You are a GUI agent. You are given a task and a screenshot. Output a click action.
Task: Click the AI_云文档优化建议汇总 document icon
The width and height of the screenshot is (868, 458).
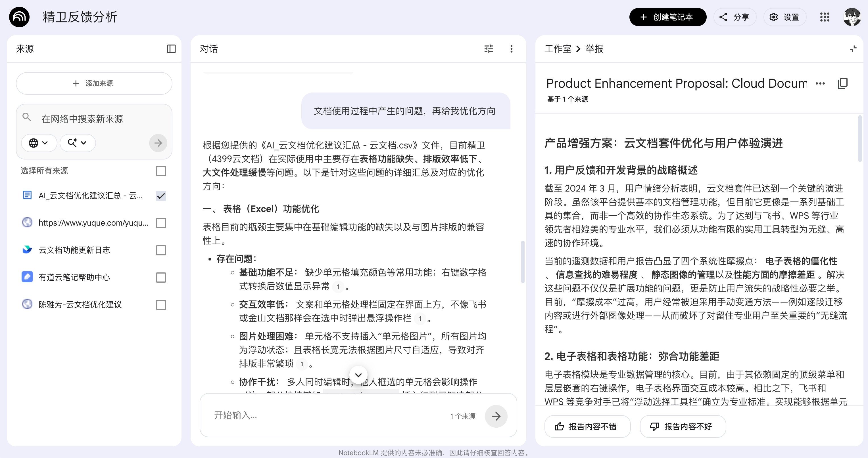tap(27, 195)
